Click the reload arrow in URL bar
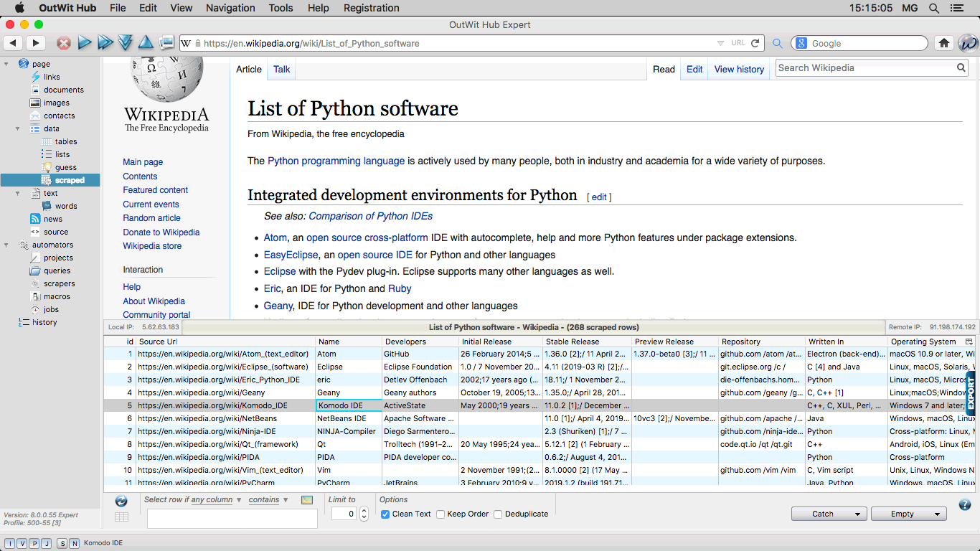This screenshot has height=551, width=980. click(755, 43)
